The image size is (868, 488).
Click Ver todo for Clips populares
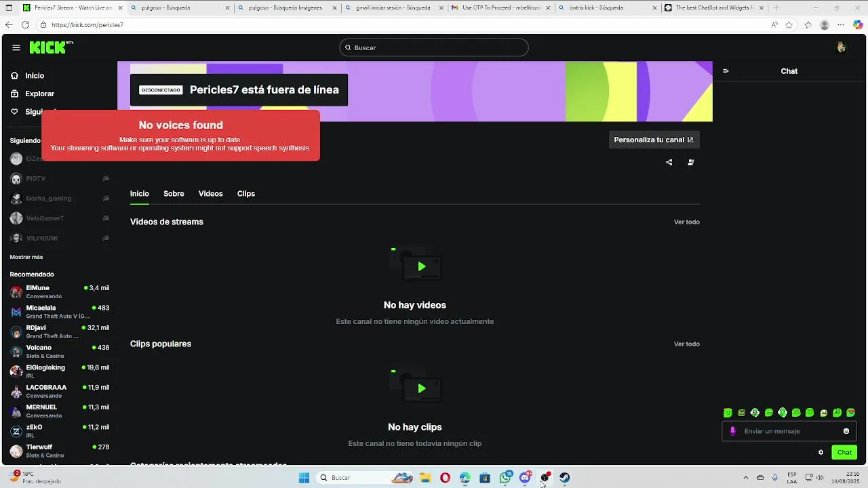686,344
